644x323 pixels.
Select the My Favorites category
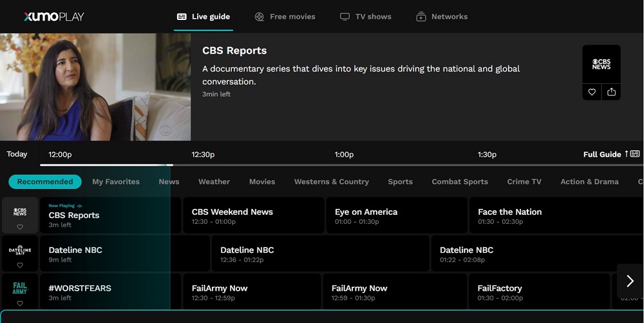(x=116, y=182)
